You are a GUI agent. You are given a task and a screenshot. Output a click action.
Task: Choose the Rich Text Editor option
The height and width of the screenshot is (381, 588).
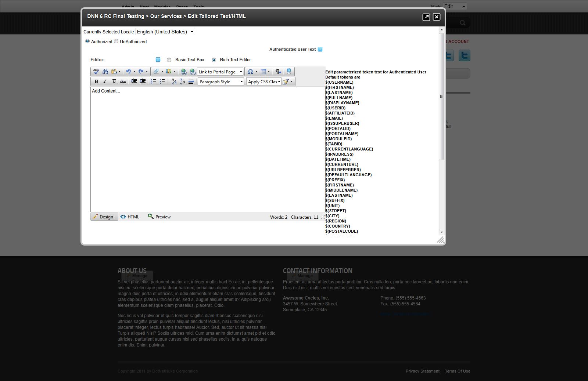(214, 60)
